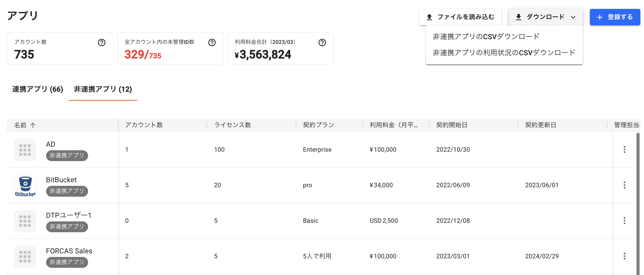Click the AD app placeholder icon

pos(25,150)
